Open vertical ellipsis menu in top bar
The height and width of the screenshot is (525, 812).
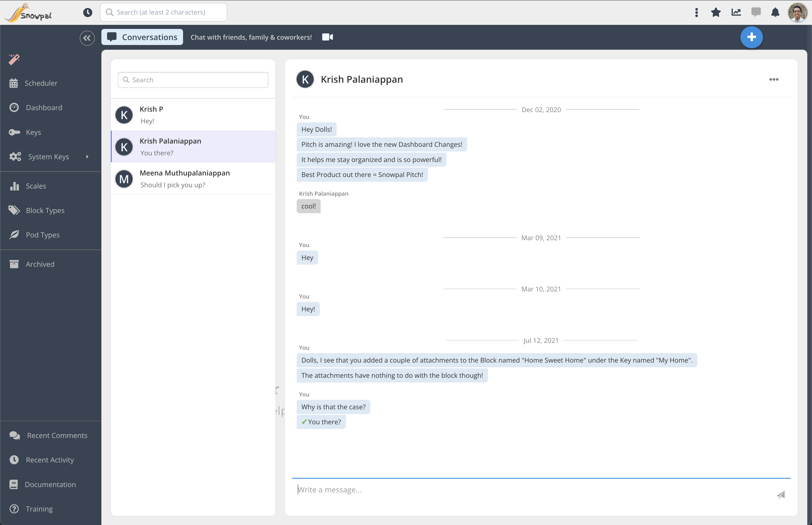tap(696, 13)
